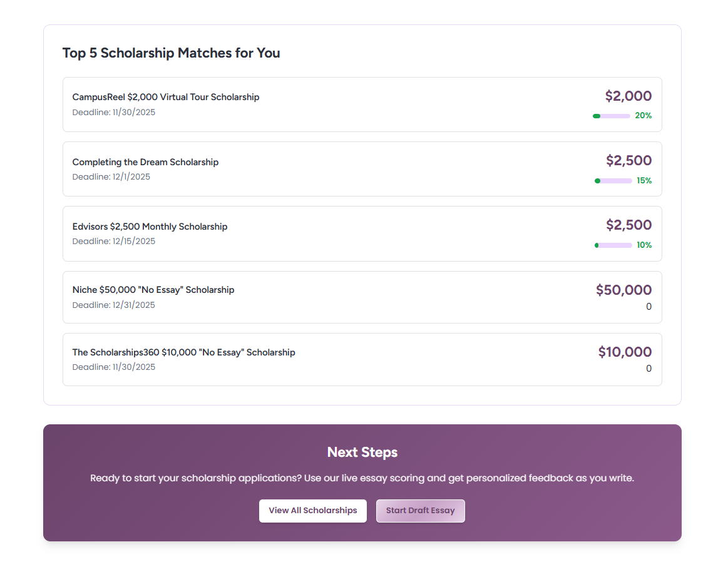
Task: Click the $50,000 award amount
Action: click(x=623, y=290)
